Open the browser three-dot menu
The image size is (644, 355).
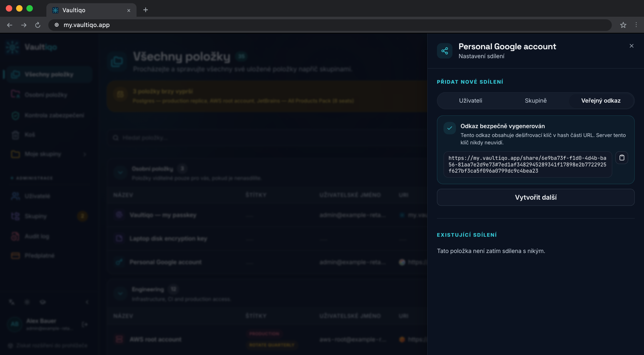[636, 25]
